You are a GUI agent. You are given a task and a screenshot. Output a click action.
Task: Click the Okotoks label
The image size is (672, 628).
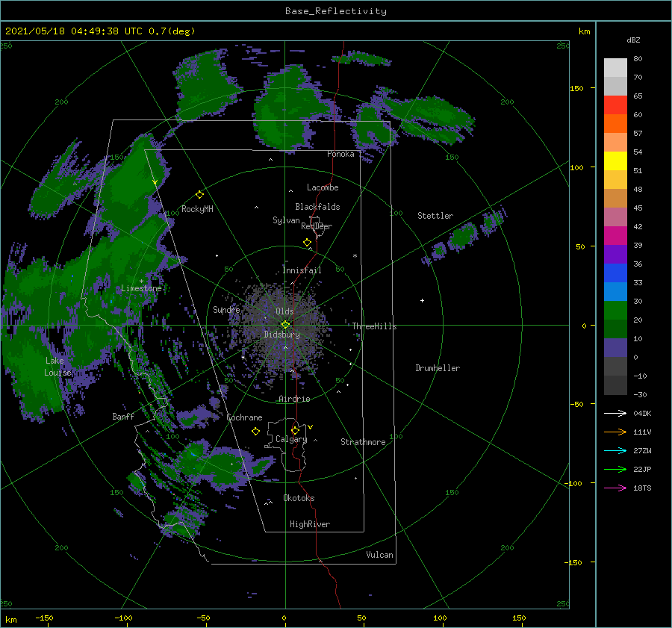pyautogui.click(x=299, y=498)
